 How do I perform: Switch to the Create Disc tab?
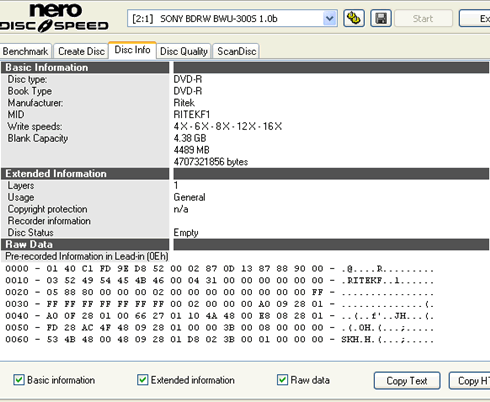(x=81, y=51)
